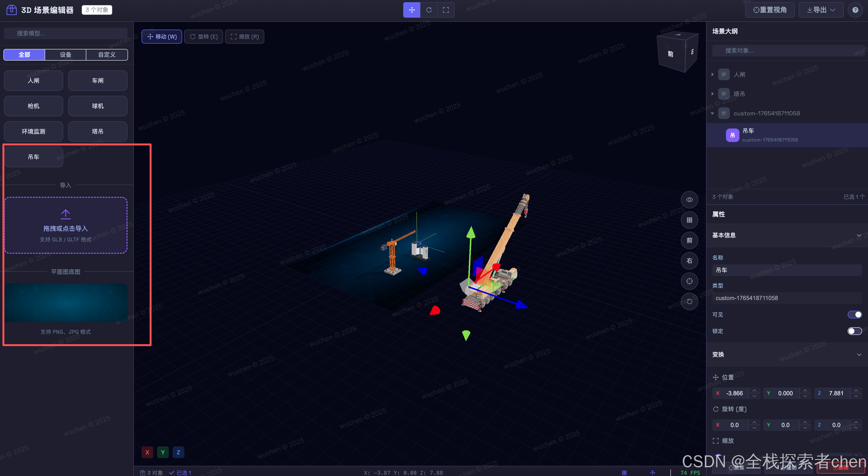Open the 导出 export menu

[820, 10]
